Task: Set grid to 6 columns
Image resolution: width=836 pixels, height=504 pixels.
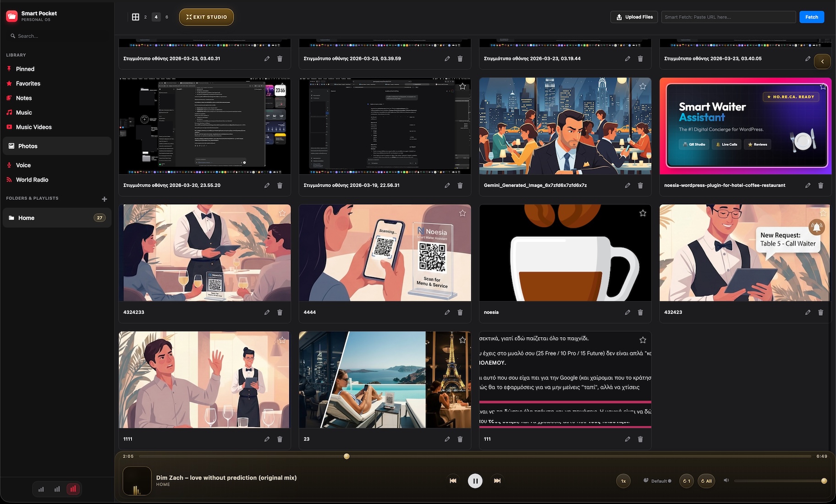Action: click(x=167, y=17)
